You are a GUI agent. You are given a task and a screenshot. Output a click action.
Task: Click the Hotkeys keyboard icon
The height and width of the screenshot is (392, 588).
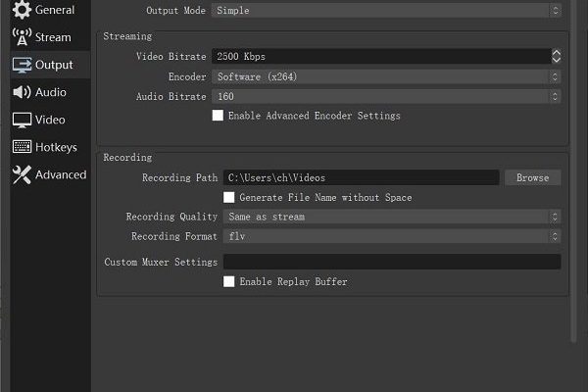pyautogui.click(x=22, y=147)
